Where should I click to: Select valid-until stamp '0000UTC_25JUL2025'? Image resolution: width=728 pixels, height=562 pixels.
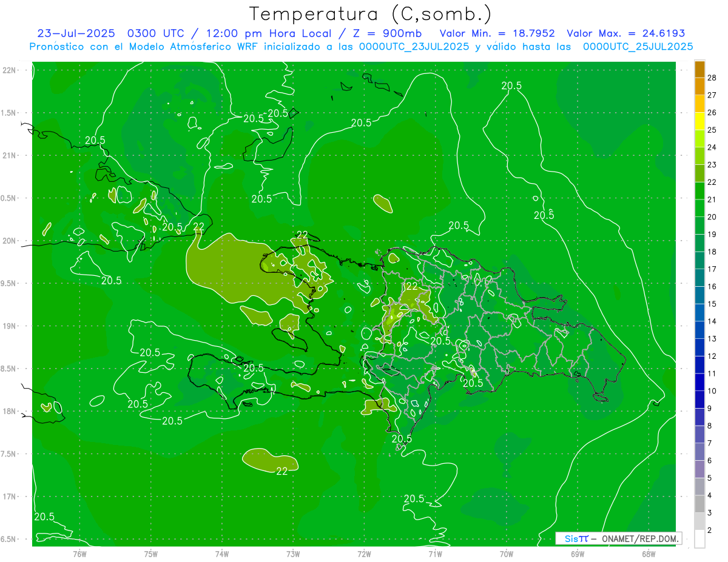(x=638, y=47)
